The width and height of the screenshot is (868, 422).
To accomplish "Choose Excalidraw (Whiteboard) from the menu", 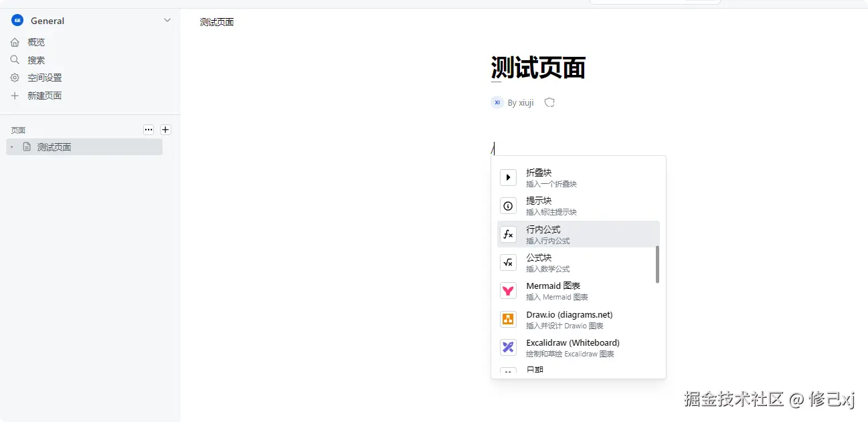I will (578, 348).
